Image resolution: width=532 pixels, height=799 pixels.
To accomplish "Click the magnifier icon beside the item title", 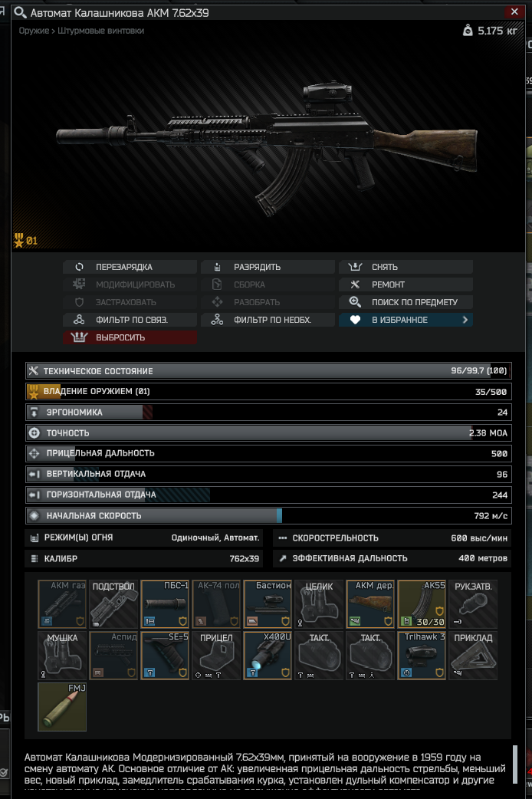I will [x=20, y=12].
